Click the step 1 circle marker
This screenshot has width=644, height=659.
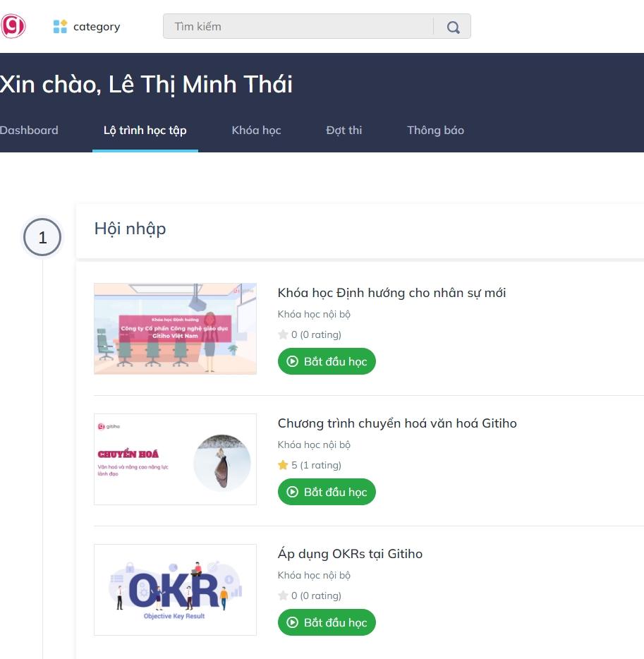pyautogui.click(x=42, y=238)
